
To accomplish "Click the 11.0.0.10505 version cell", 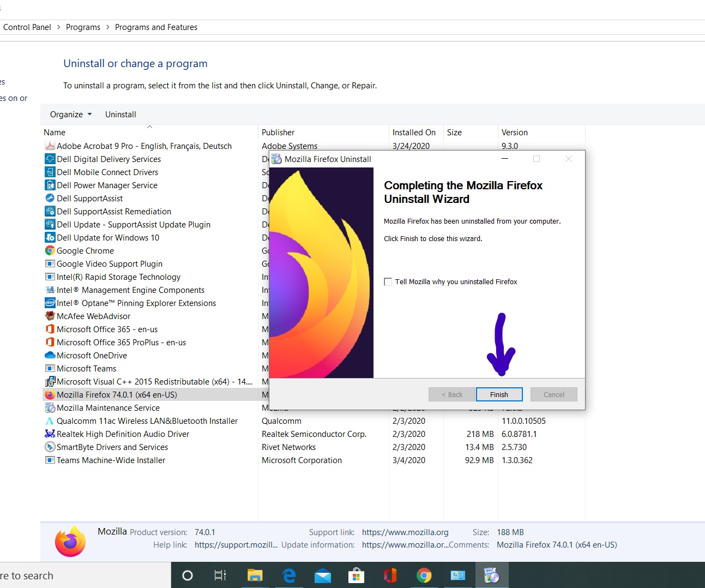I will 523,421.
